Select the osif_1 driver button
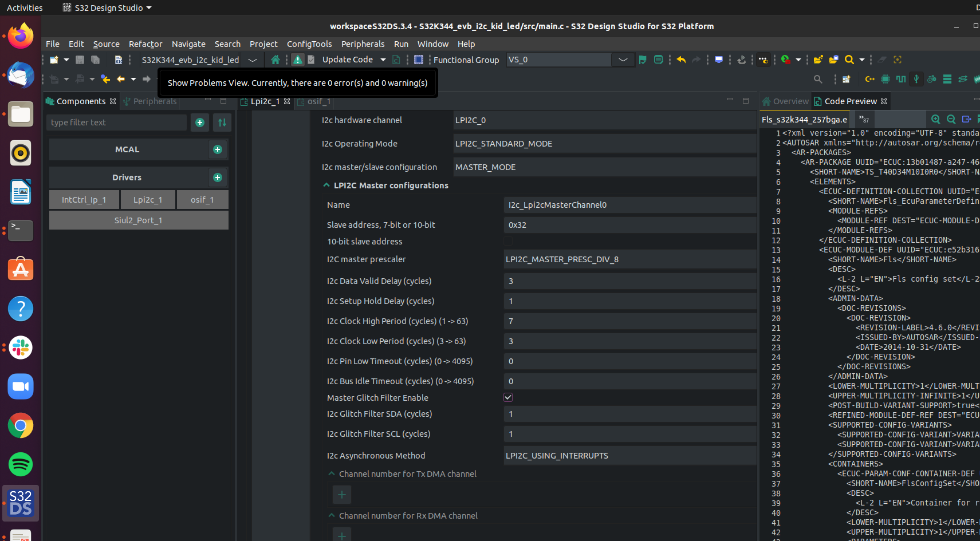Screen dimensions: 980x541 point(202,199)
